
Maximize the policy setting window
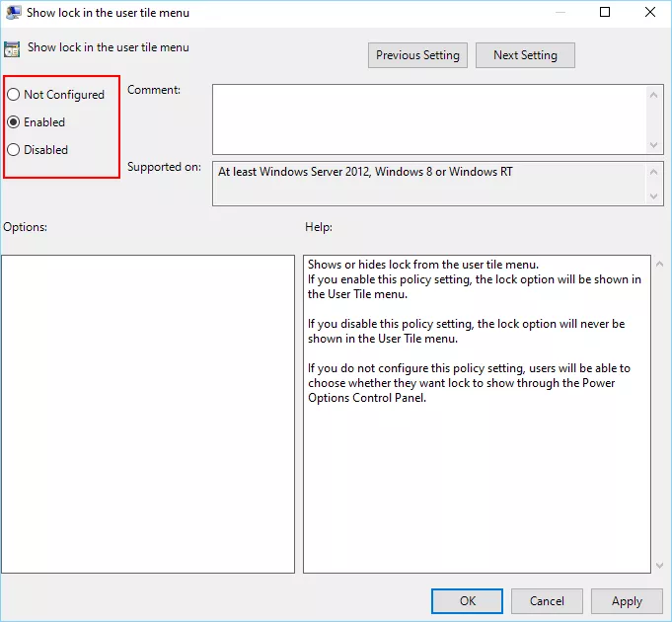[x=605, y=13]
